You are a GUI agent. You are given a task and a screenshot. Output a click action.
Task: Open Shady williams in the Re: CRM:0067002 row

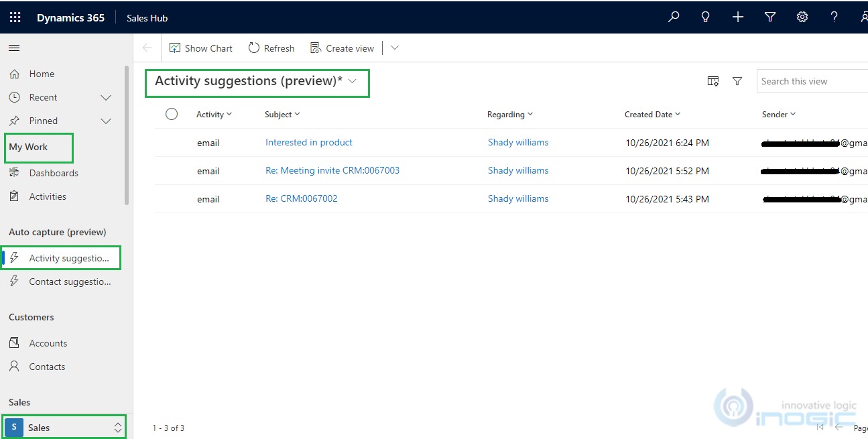point(518,198)
